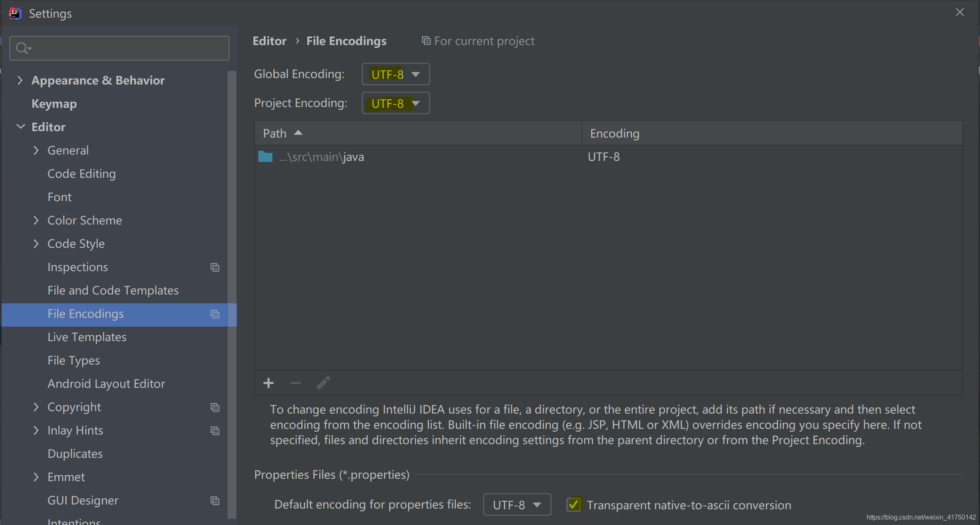Click the java source folder icon
Screen dimensions: 980x525
[265, 156]
